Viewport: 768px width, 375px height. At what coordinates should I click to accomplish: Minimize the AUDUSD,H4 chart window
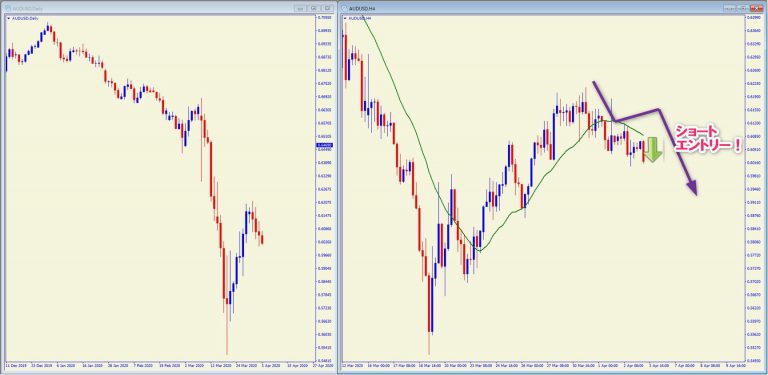731,8
